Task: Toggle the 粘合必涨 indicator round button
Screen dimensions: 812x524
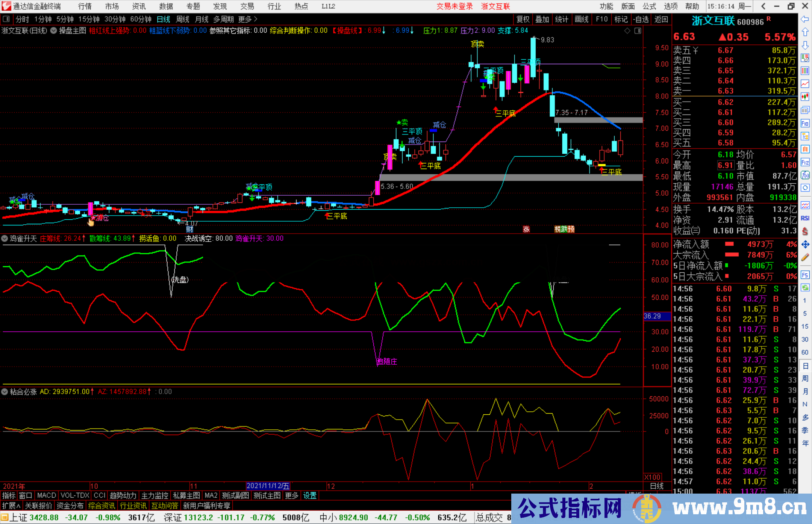Action: click(x=5, y=392)
